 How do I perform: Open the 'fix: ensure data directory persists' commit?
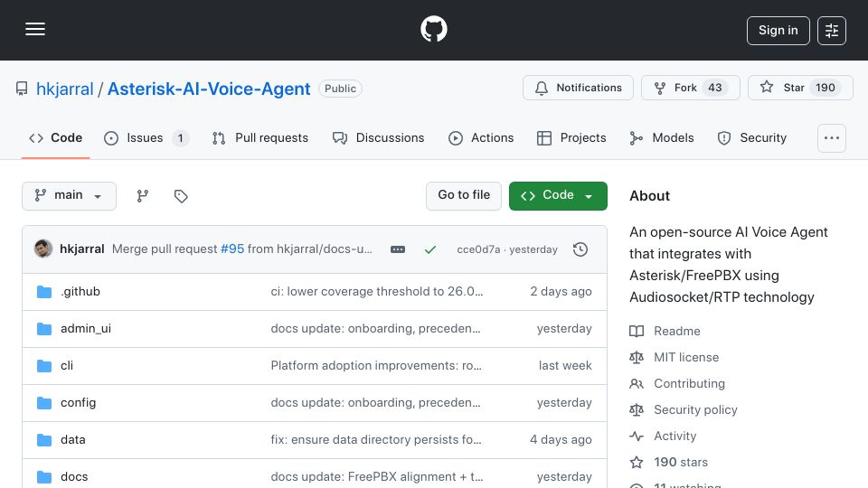[x=376, y=440]
